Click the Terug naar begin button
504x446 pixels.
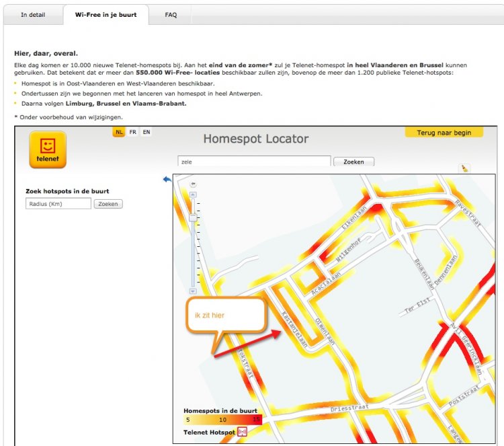click(x=444, y=133)
